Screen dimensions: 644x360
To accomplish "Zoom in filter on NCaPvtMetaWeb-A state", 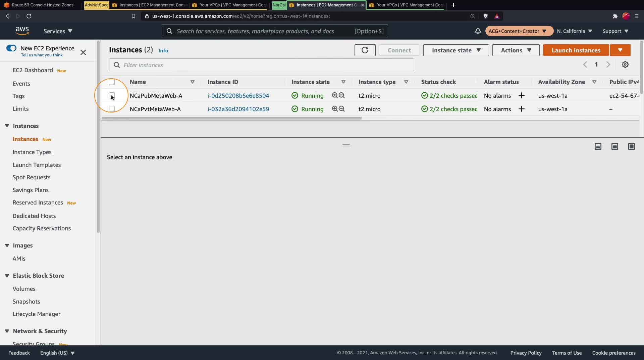I will (335, 109).
